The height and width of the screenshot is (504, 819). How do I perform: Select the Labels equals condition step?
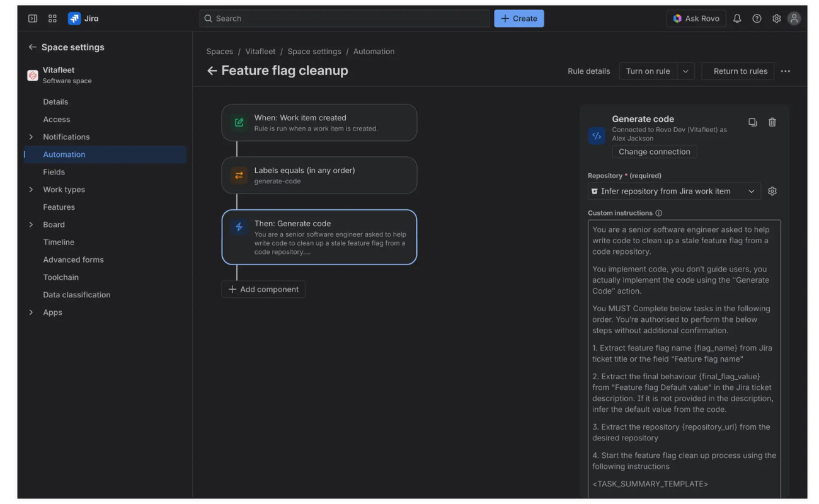(x=319, y=175)
